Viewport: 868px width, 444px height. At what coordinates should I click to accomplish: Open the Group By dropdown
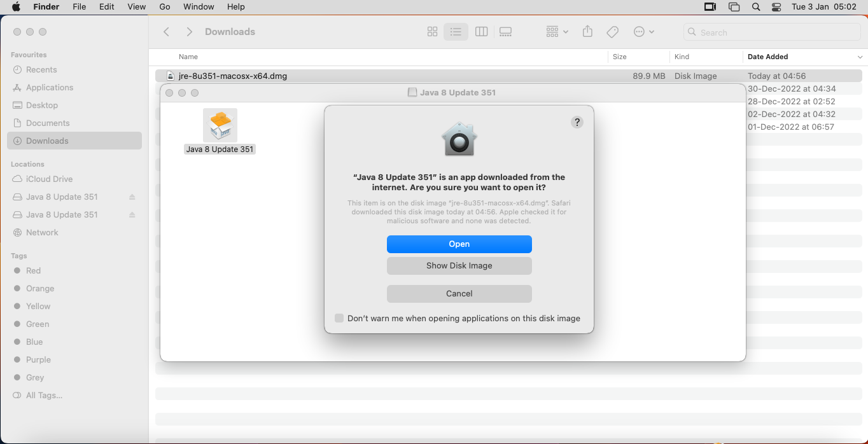(x=557, y=32)
